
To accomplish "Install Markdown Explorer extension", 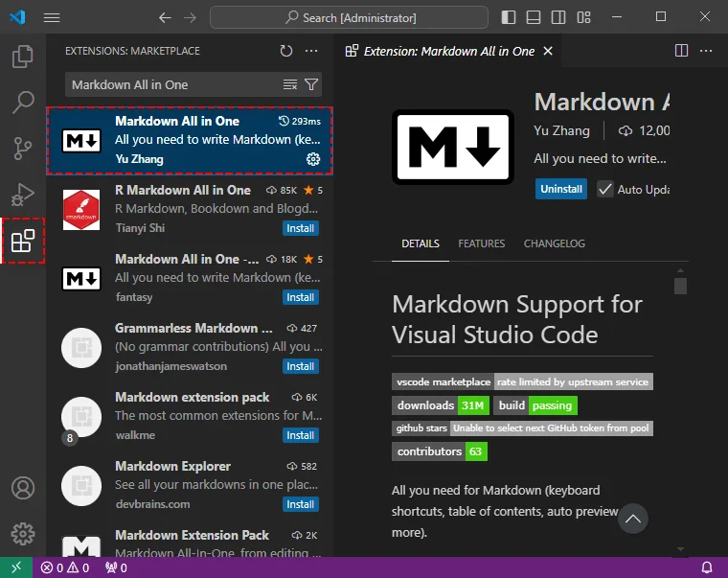I will point(301,504).
